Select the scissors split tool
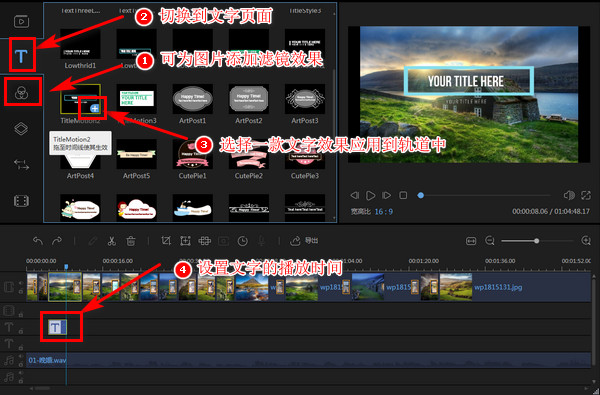The width and height of the screenshot is (600, 395). pos(111,241)
